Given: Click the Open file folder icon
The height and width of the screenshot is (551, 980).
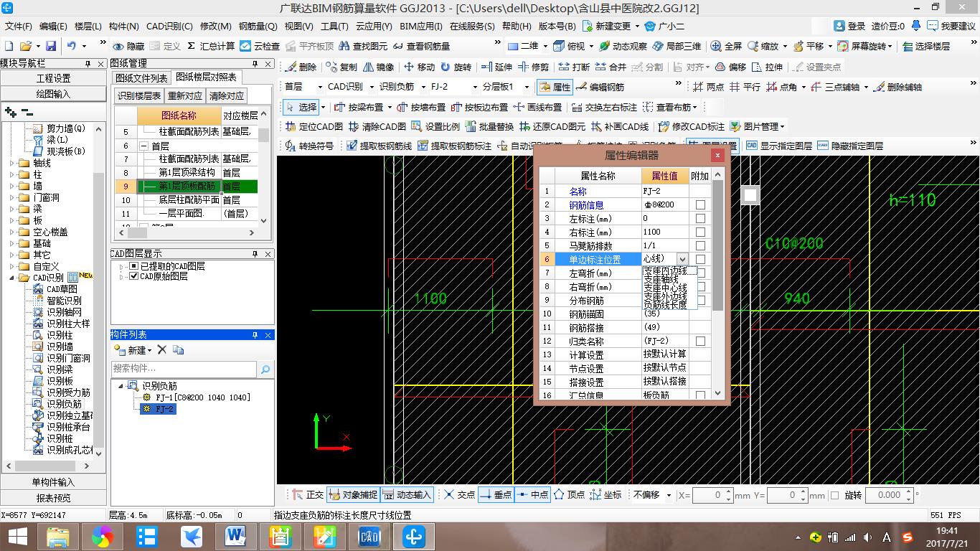Looking at the screenshot, I should point(25,46).
